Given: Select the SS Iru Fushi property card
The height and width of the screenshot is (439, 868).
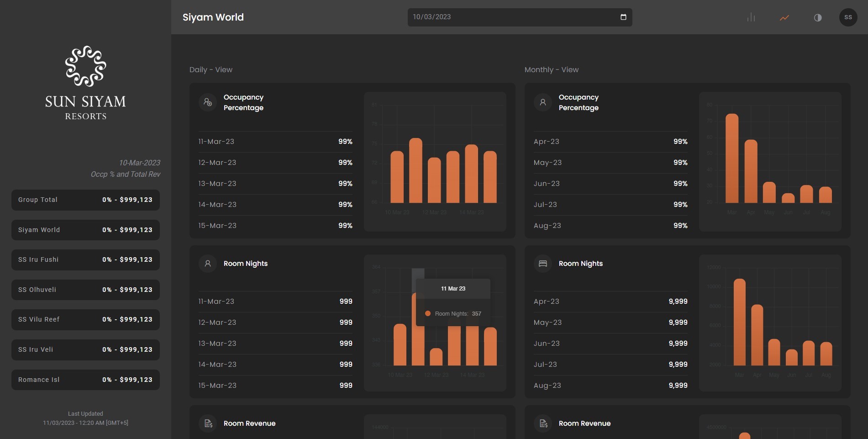Looking at the screenshot, I should (x=85, y=259).
